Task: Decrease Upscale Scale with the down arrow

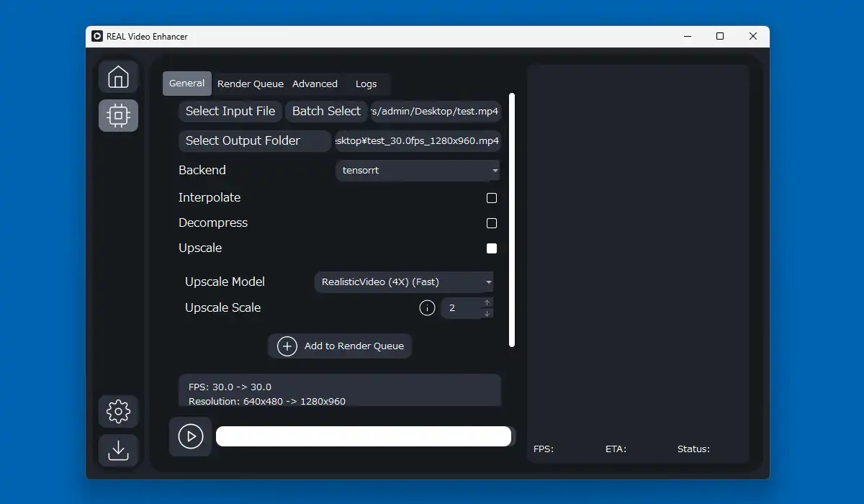Action: point(487,313)
